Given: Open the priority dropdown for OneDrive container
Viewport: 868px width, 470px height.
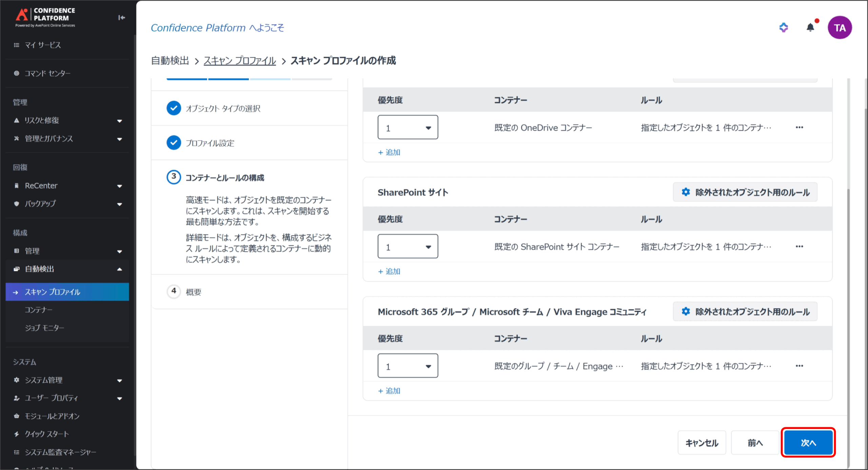Looking at the screenshot, I should pyautogui.click(x=408, y=128).
